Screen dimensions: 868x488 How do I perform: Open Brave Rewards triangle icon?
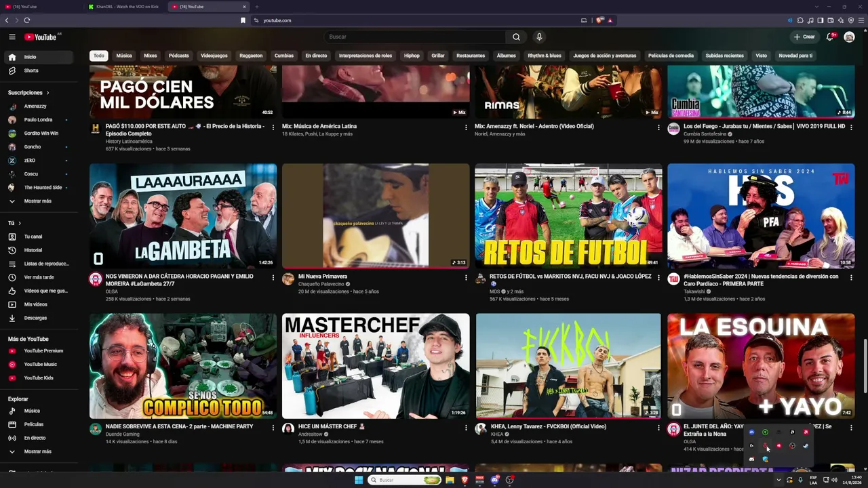point(610,20)
